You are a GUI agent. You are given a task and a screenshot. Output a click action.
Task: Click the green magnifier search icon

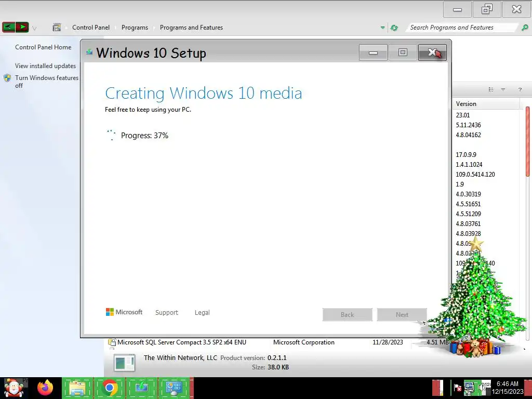(525, 28)
